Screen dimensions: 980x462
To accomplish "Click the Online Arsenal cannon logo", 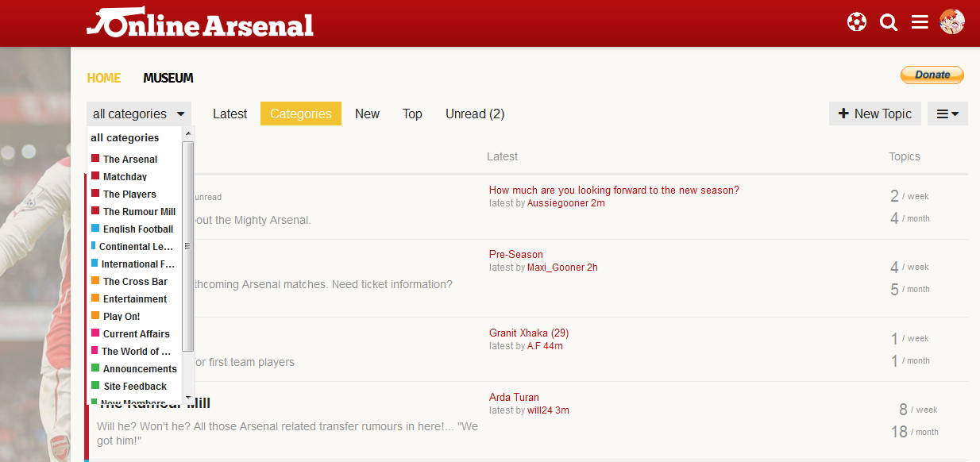I will (199, 23).
